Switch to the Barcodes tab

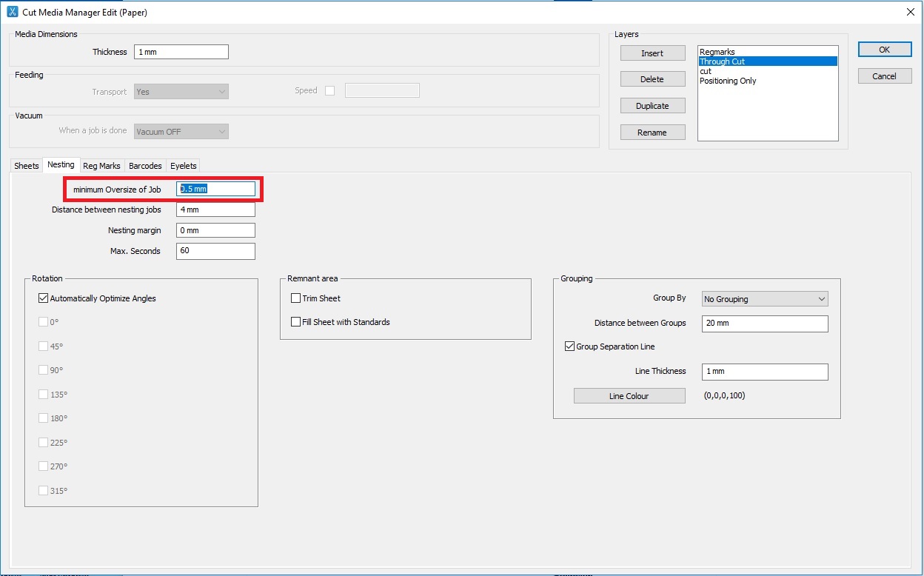[x=145, y=166]
